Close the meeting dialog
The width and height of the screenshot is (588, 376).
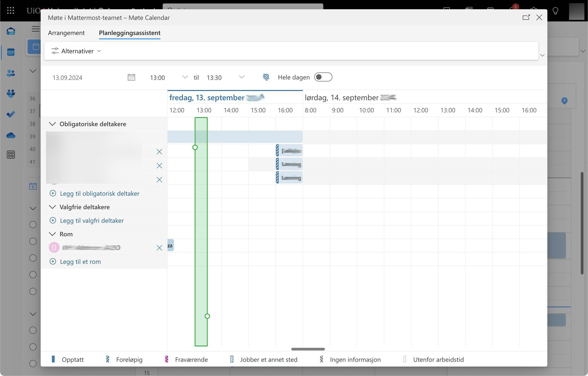coord(539,17)
